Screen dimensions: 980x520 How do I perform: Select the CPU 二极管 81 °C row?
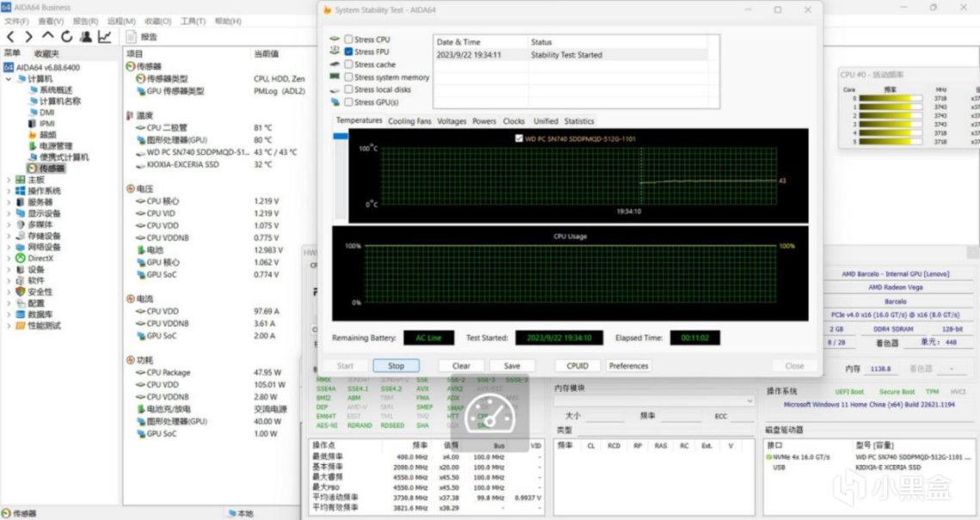coord(205,127)
